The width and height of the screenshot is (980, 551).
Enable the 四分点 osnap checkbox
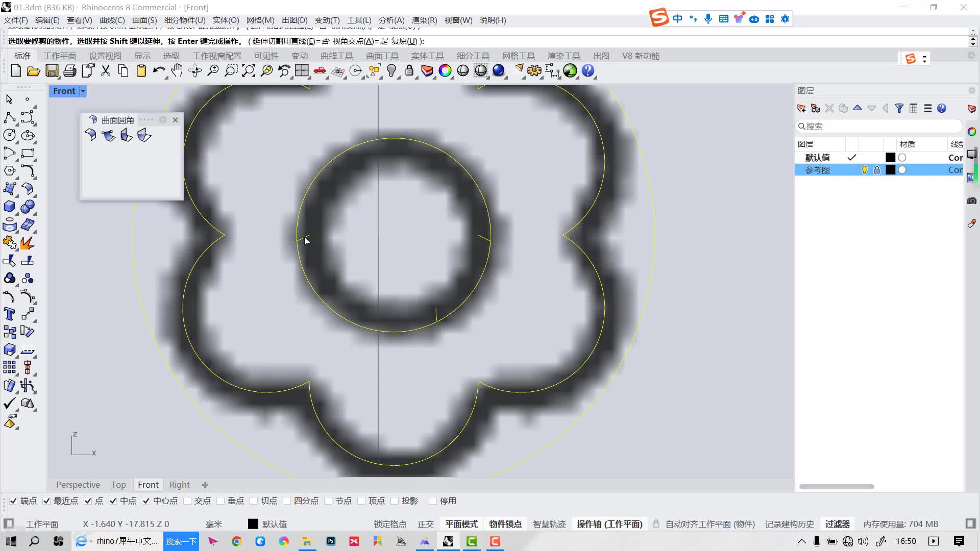(x=287, y=501)
